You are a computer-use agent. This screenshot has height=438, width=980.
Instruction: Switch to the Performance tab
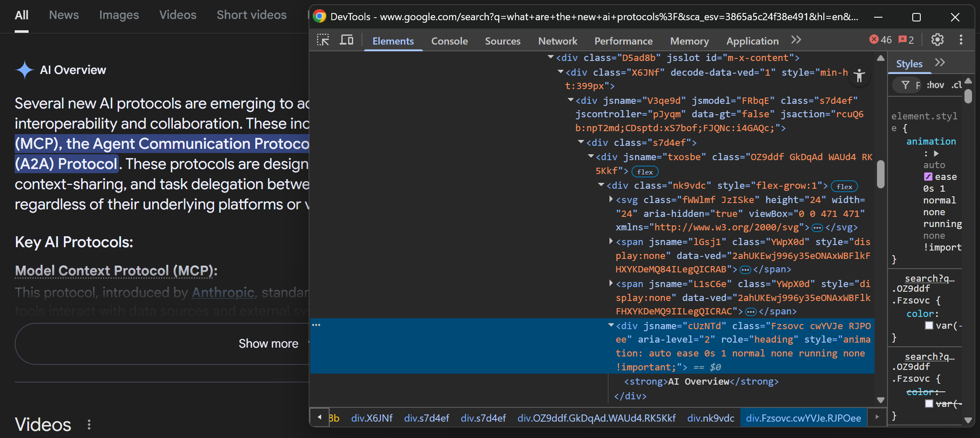pyautogui.click(x=623, y=41)
